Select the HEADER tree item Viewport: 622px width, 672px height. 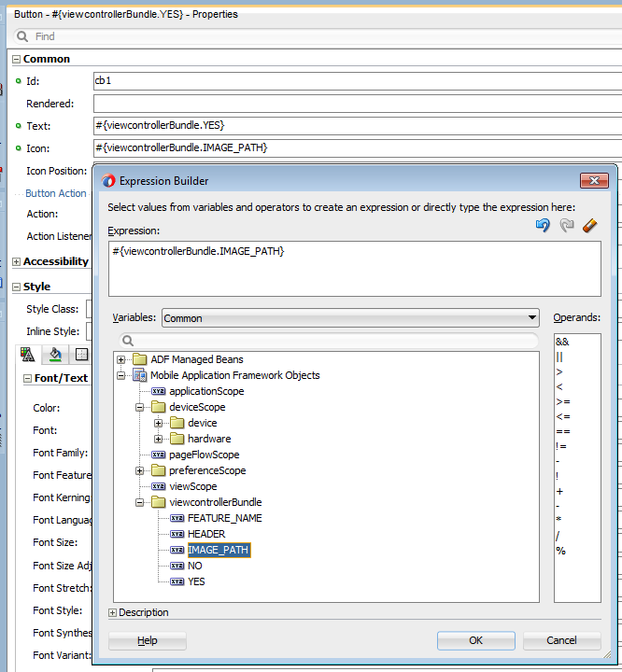(206, 534)
